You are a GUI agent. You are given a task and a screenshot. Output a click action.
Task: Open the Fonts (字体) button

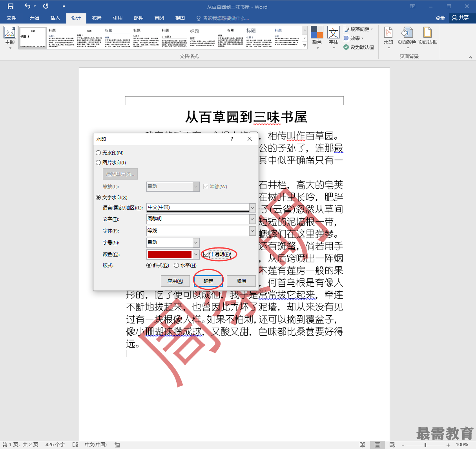click(x=334, y=38)
